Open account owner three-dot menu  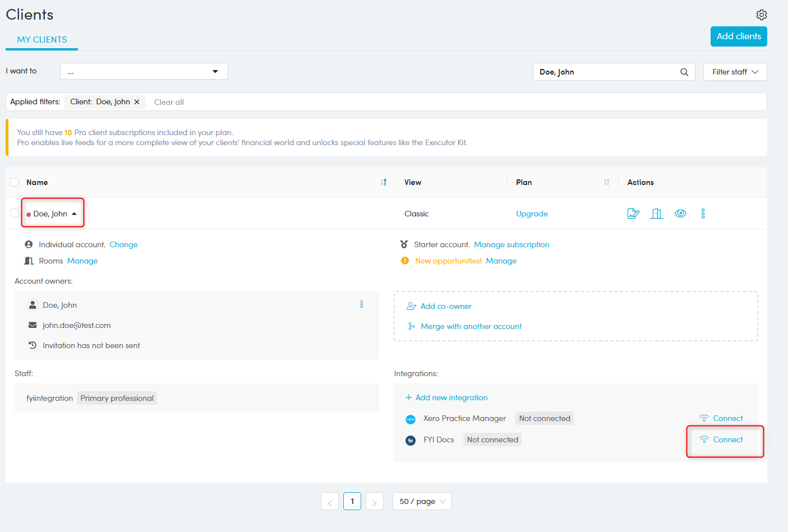pyautogui.click(x=362, y=304)
